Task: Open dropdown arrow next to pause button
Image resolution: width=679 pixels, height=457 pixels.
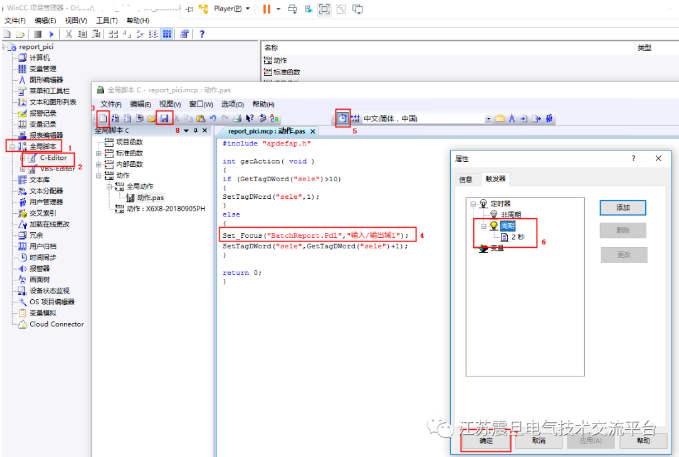Action: pyautogui.click(x=278, y=9)
